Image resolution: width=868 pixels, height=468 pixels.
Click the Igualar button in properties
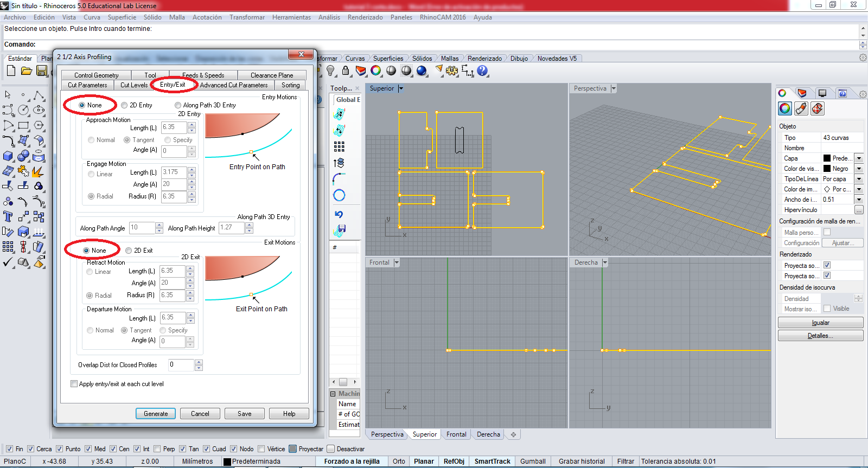click(x=821, y=323)
